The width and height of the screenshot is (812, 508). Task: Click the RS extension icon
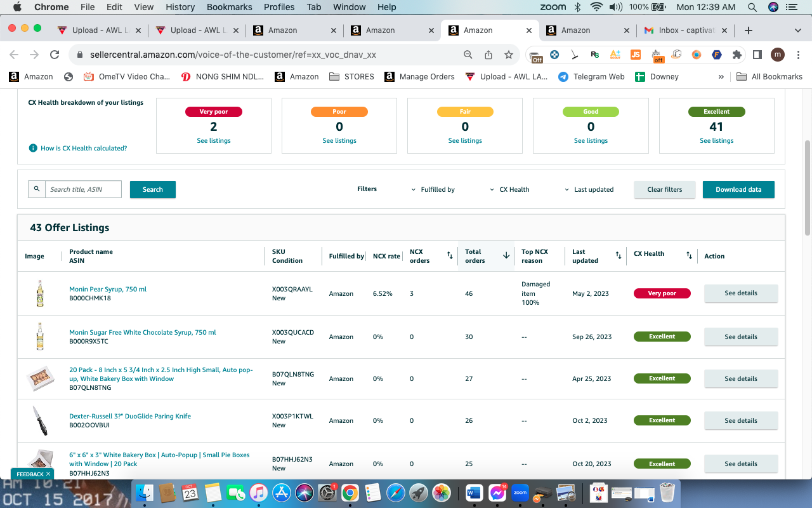pyautogui.click(x=594, y=55)
